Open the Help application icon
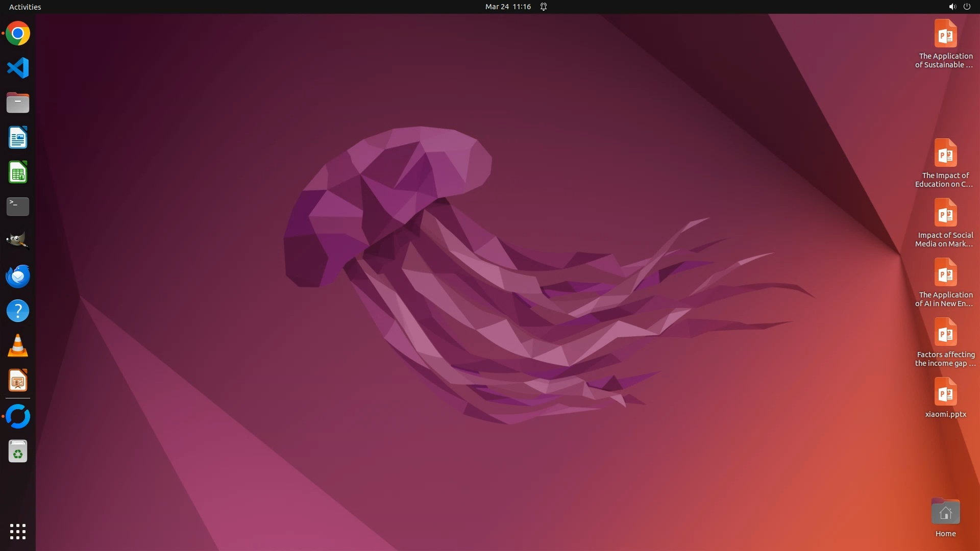 (18, 311)
